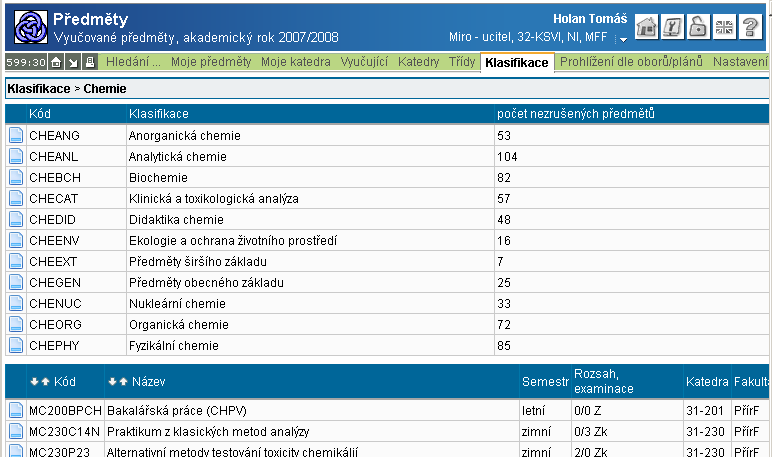Open detail icon for Biochemie row

pyautogui.click(x=15, y=177)
